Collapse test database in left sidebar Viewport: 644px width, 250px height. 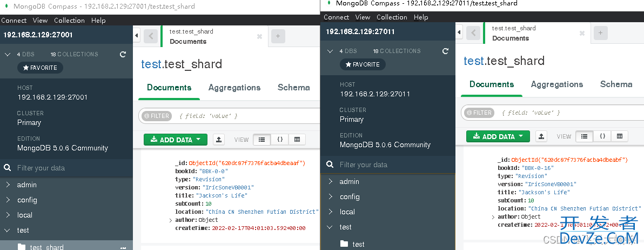coord(8,231)
